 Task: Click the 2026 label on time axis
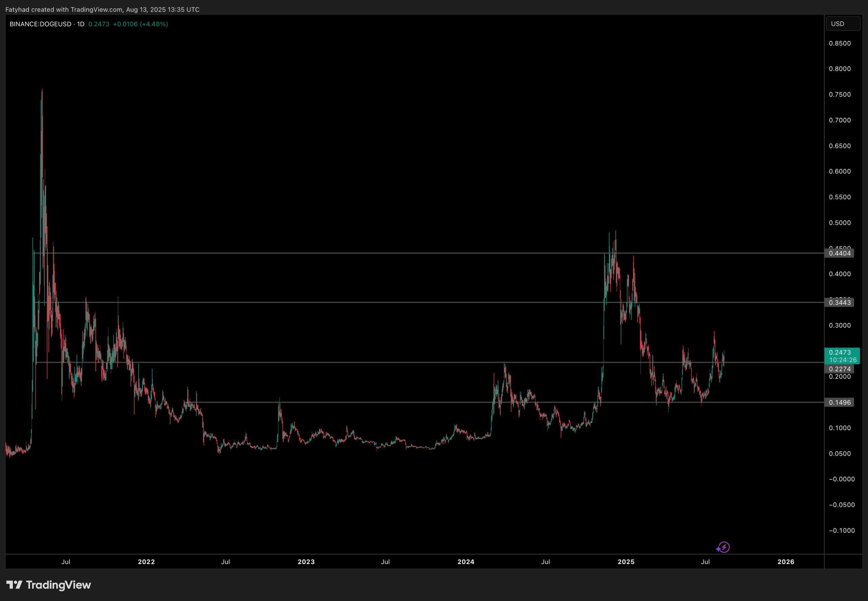[786, 561]
